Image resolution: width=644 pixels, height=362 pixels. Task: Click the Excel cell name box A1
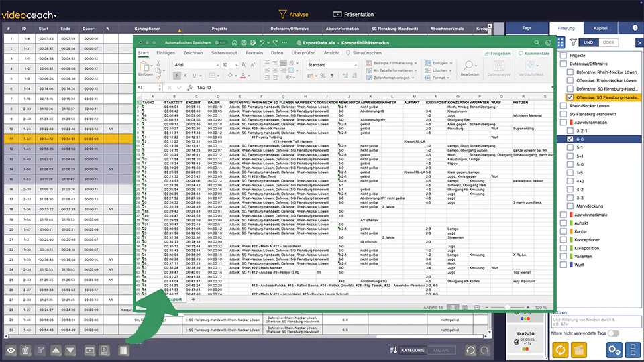149,87
